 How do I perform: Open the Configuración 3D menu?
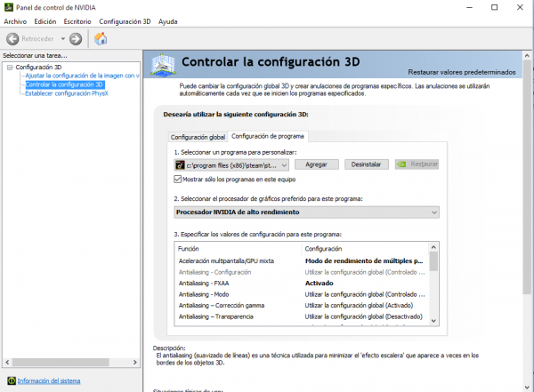tap(125, 21)
